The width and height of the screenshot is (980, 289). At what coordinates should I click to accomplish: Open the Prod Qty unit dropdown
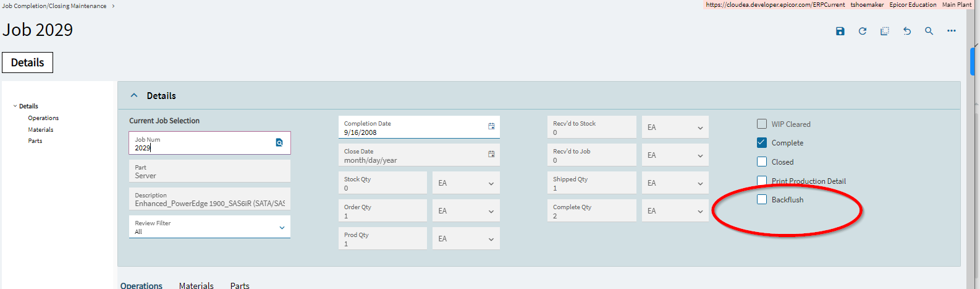point(466,238)
